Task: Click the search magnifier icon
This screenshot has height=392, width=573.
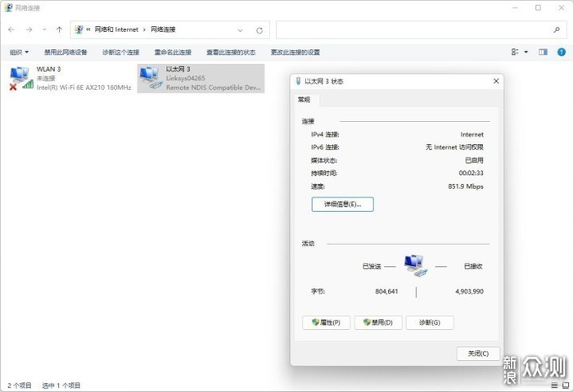Action: (x=557, y=29)
